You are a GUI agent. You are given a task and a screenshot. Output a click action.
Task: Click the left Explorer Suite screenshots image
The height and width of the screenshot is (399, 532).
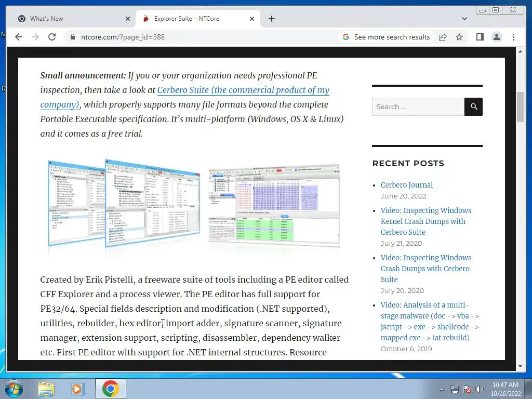pos(124,203)
